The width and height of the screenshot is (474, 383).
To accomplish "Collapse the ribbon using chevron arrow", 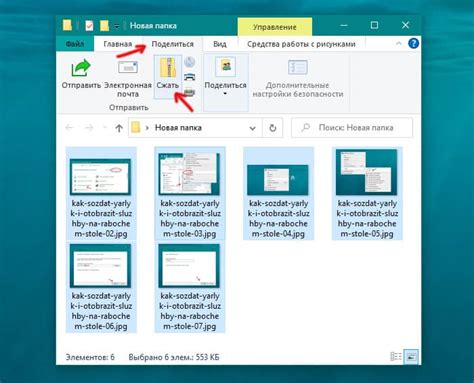I will click(398, 44).
